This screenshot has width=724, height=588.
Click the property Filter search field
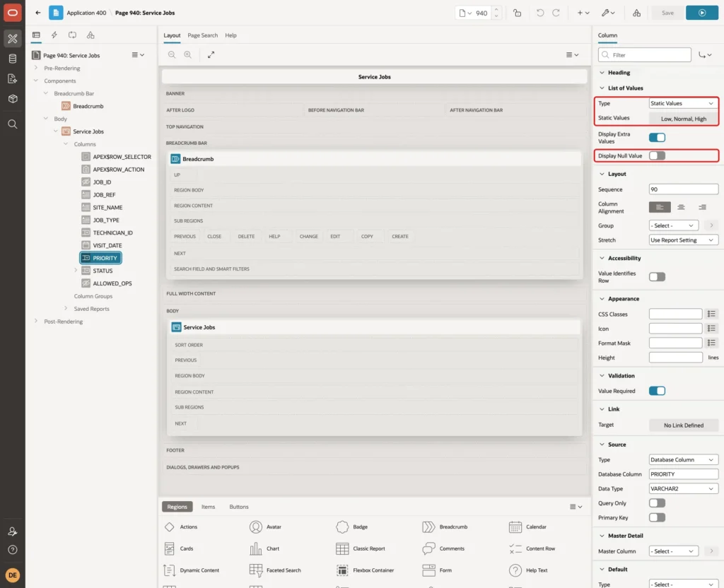click(x=645, y=55)
